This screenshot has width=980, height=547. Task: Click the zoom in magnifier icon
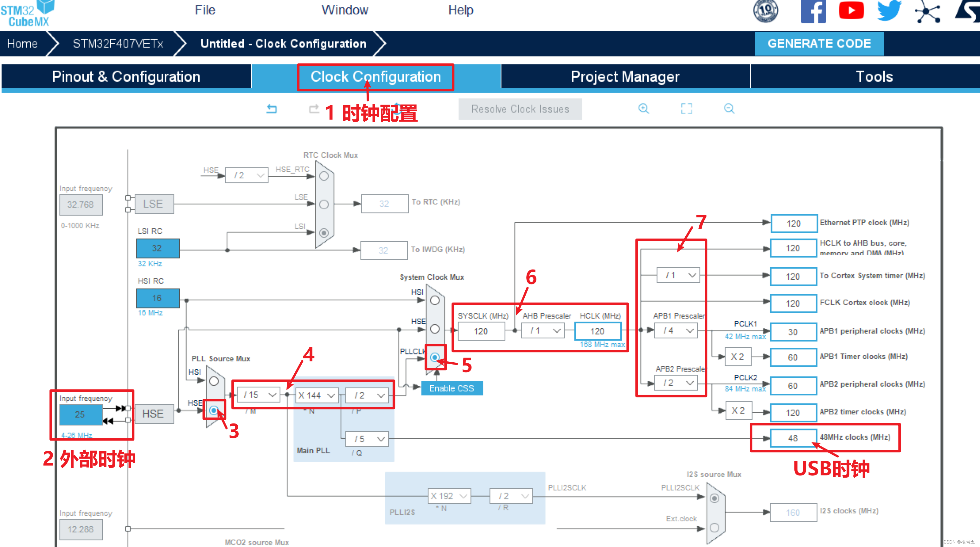643,109
